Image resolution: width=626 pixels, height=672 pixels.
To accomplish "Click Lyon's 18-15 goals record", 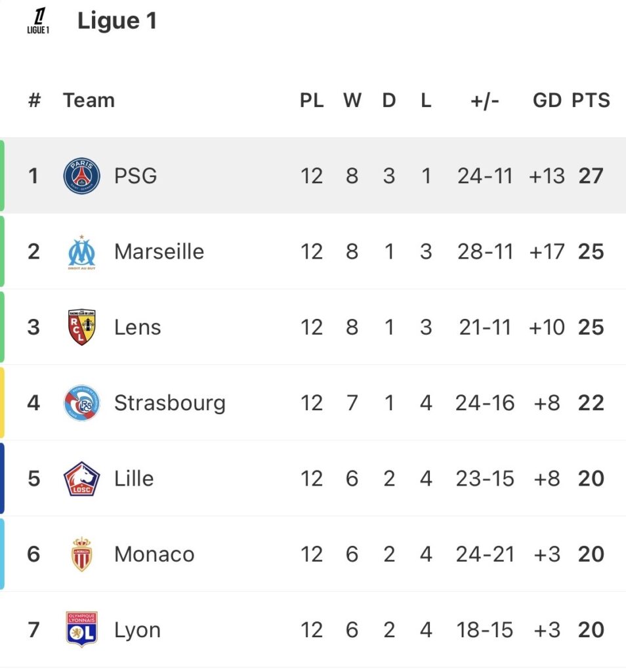I will pos(485,630).
